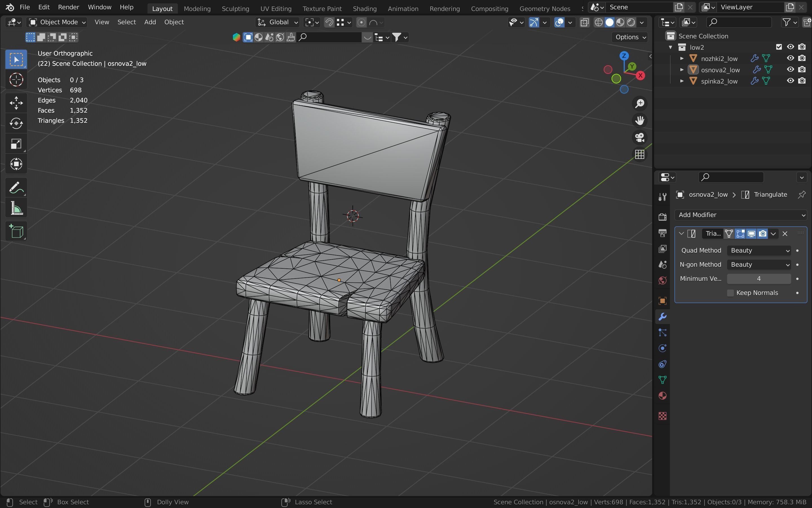The width and height of the screenshot is (812, 508).
Task: Select the Measure tool
Action: 16,208
